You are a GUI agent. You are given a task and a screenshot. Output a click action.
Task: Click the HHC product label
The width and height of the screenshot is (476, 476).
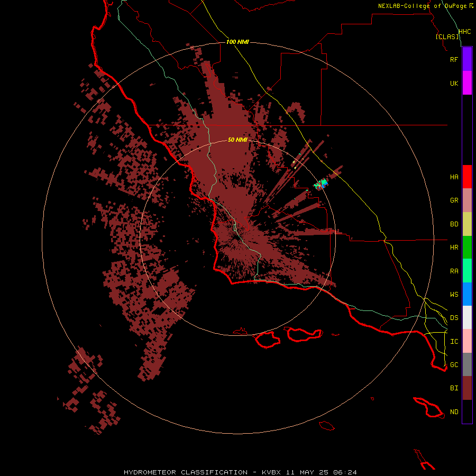(x=464, y=32)
